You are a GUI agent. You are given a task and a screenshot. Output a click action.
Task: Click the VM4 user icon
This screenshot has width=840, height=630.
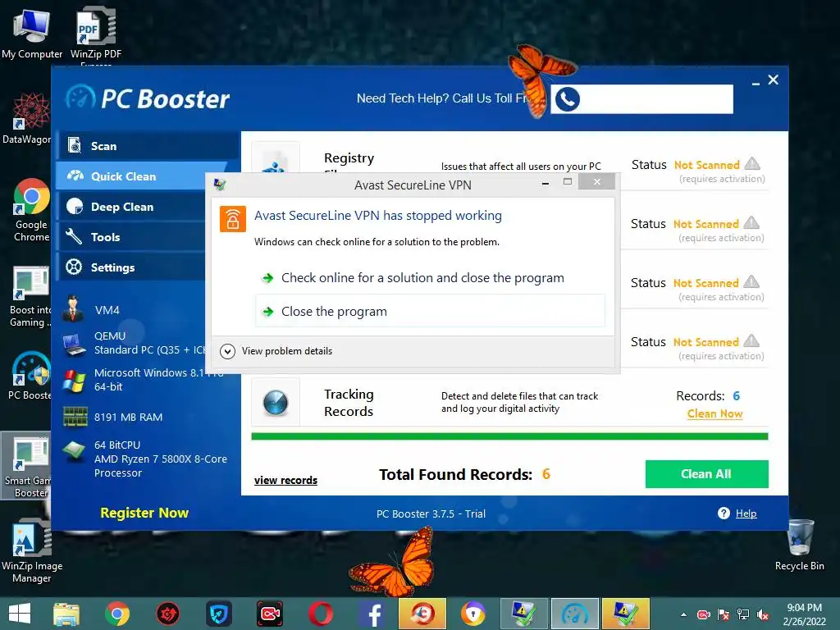click(73, 309)
